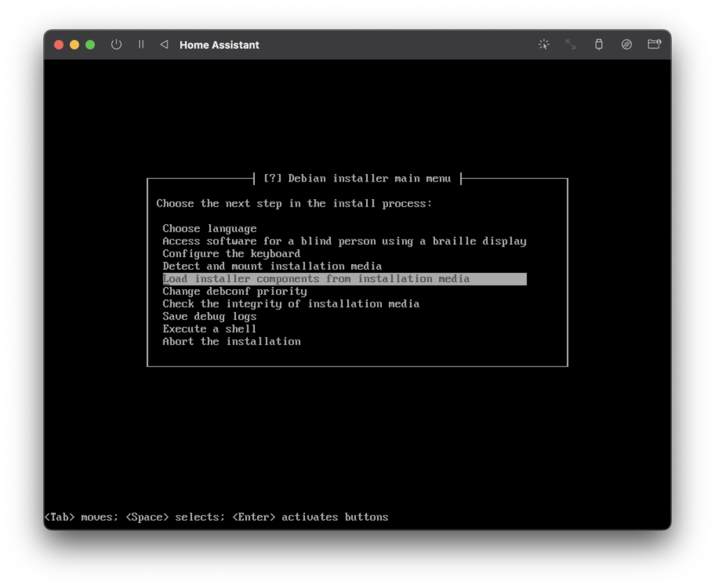Toggle capture mouse cursor icon

pyautogui.click(x=543, y=44)
